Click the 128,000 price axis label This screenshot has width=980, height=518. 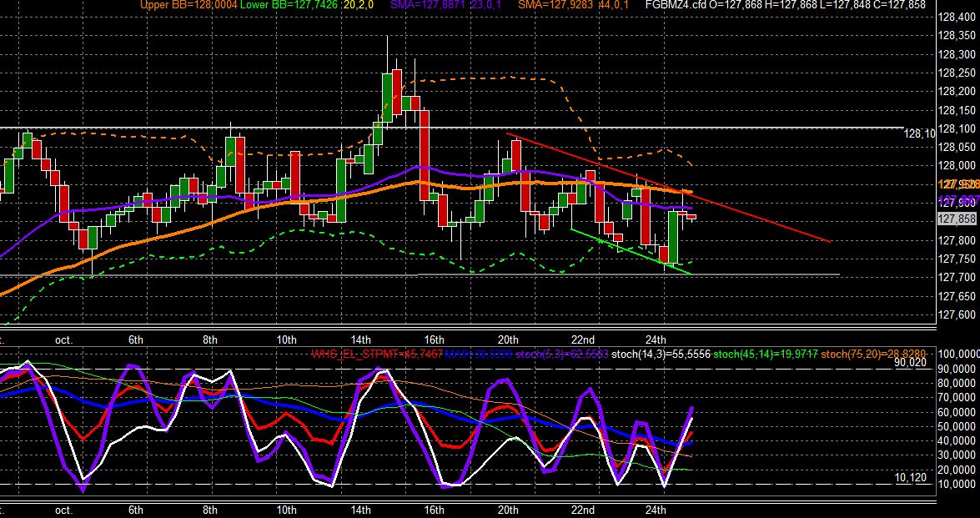[x=957, y=166]
